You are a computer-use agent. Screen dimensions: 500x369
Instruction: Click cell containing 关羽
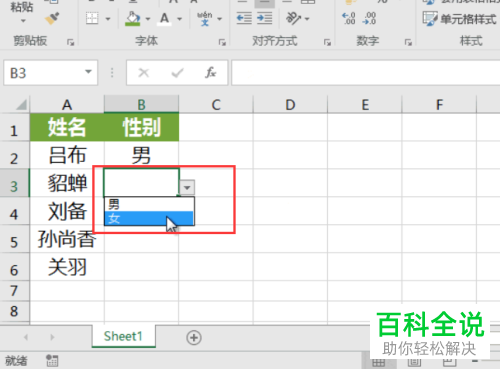(x=67, y=267)
